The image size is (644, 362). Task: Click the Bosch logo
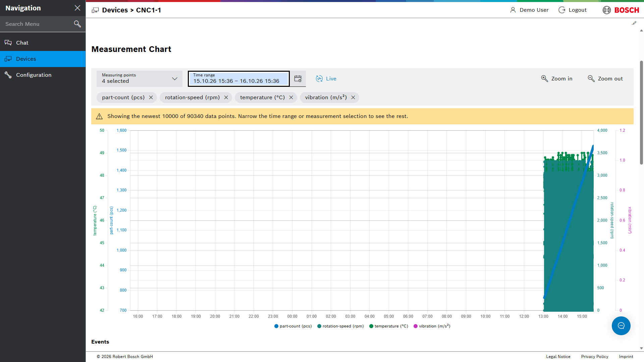(x=621, y=10)
